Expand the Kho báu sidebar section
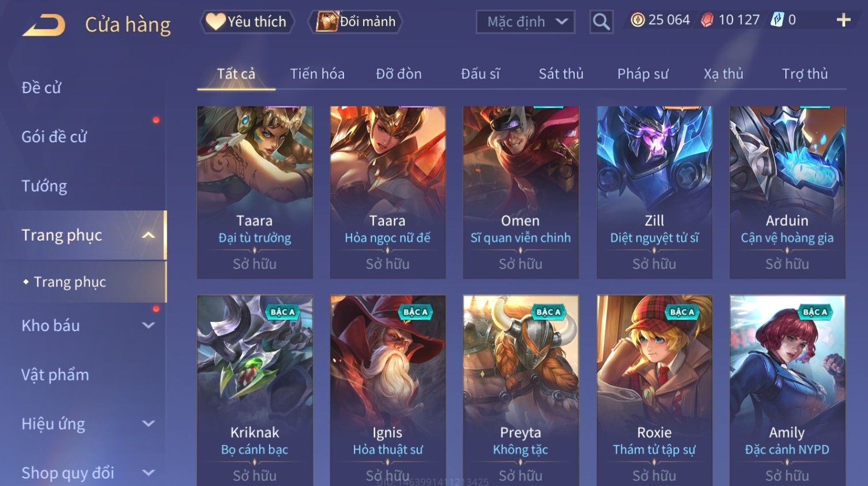The width and height of the screenshot is (868, 486). (x=149, y=325)
